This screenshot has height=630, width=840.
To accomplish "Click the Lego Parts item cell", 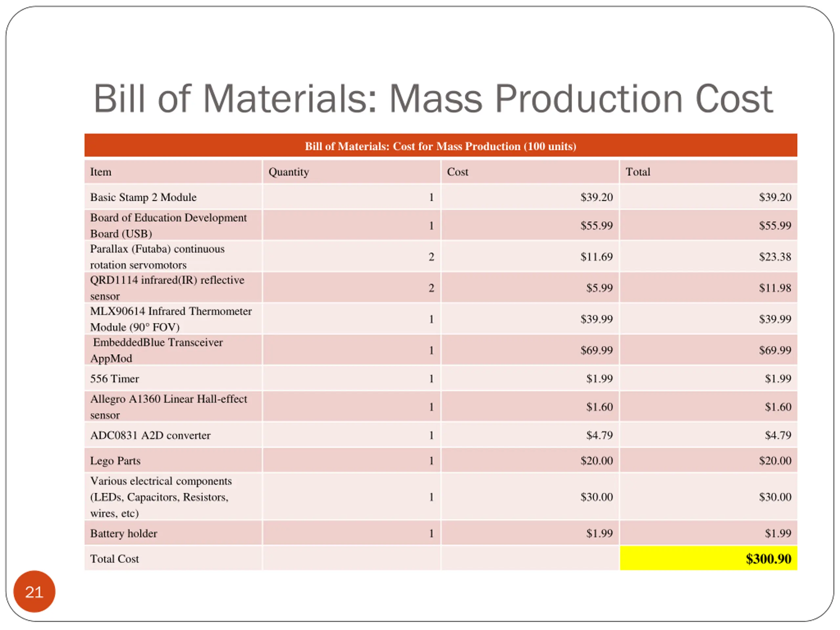I will pos(173,460).
